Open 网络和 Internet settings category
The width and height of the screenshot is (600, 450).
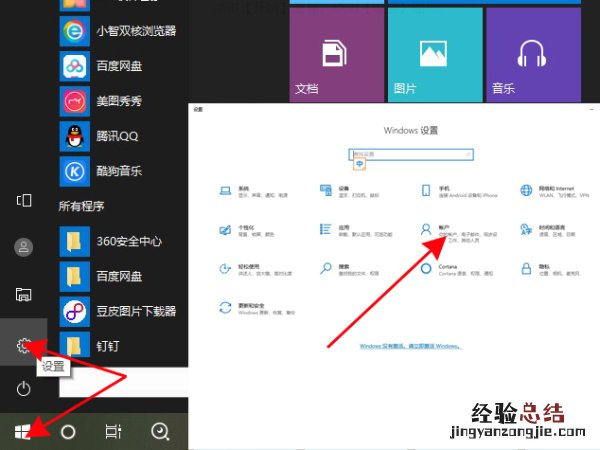click(555, 191)
